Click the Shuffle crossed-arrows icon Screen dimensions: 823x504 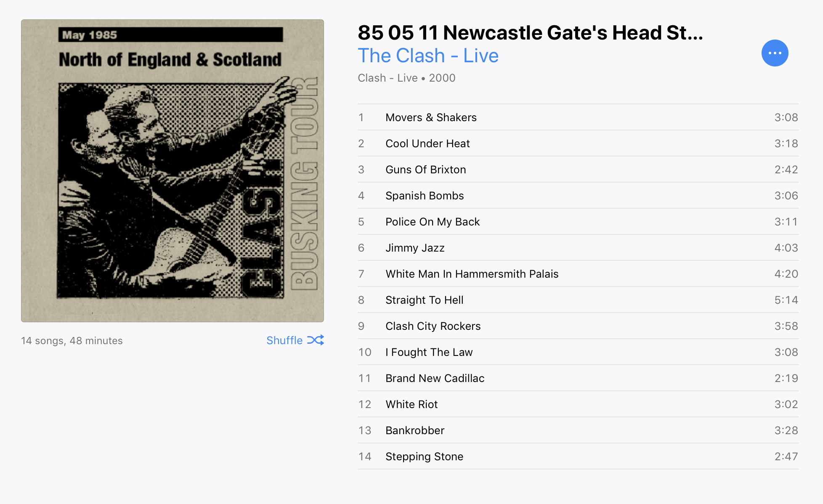316,340
